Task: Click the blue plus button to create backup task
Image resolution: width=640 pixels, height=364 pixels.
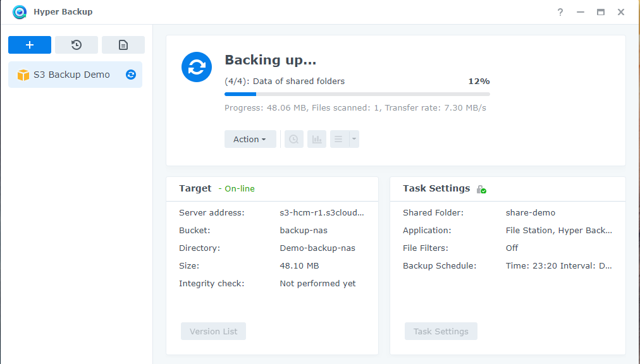Action: [30, 45]
